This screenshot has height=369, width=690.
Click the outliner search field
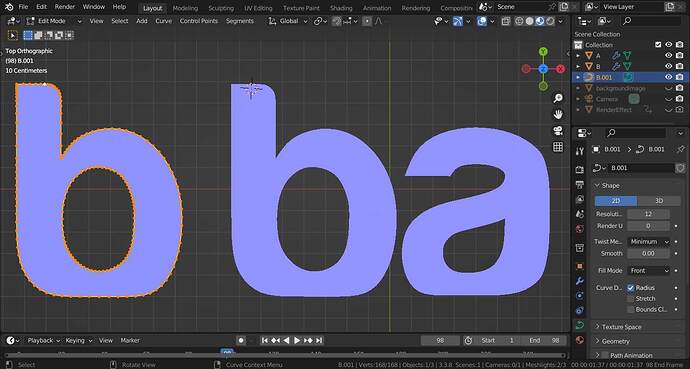point(652,21)
